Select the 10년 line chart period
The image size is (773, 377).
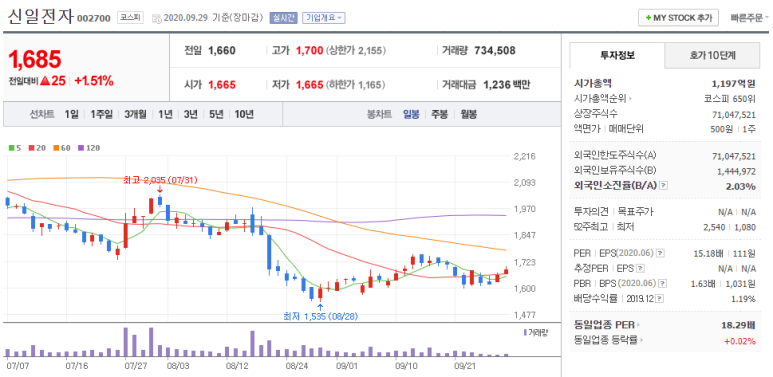[x=244, y=114]
